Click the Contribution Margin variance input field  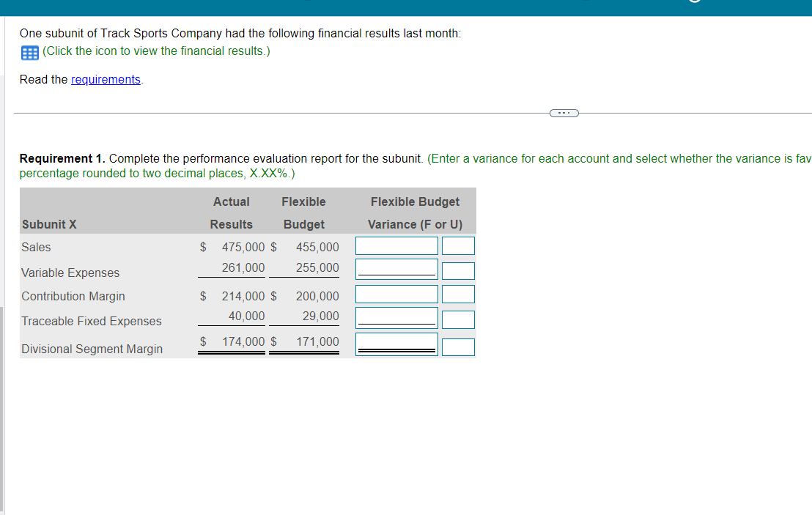pyautogui.click(x=396, y=294)
